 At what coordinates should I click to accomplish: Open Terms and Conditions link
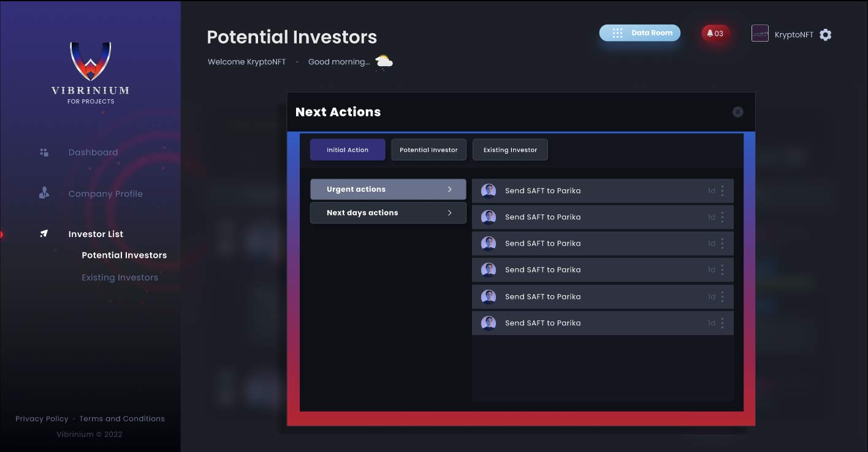(x=122, y=418)
